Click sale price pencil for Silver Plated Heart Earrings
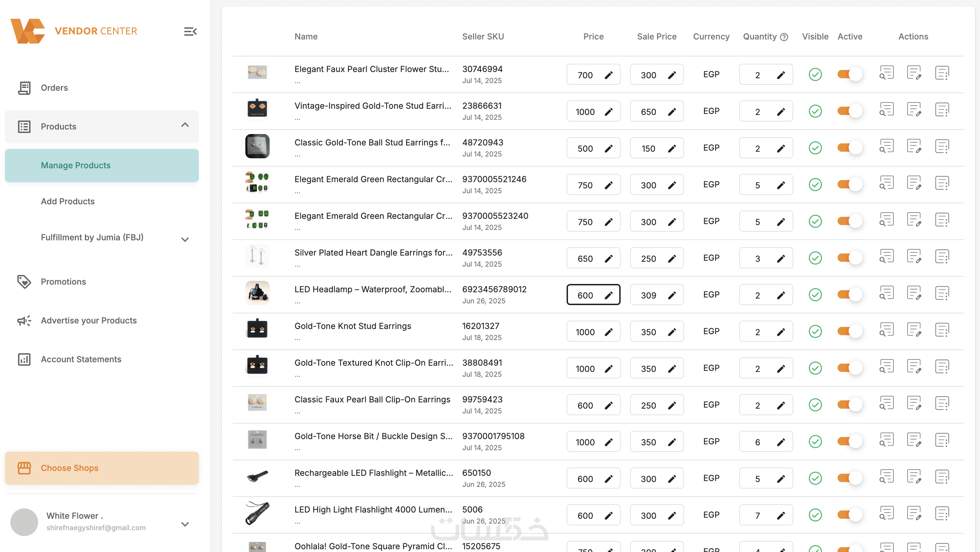The image size is (980, 552). coord(672,259)
